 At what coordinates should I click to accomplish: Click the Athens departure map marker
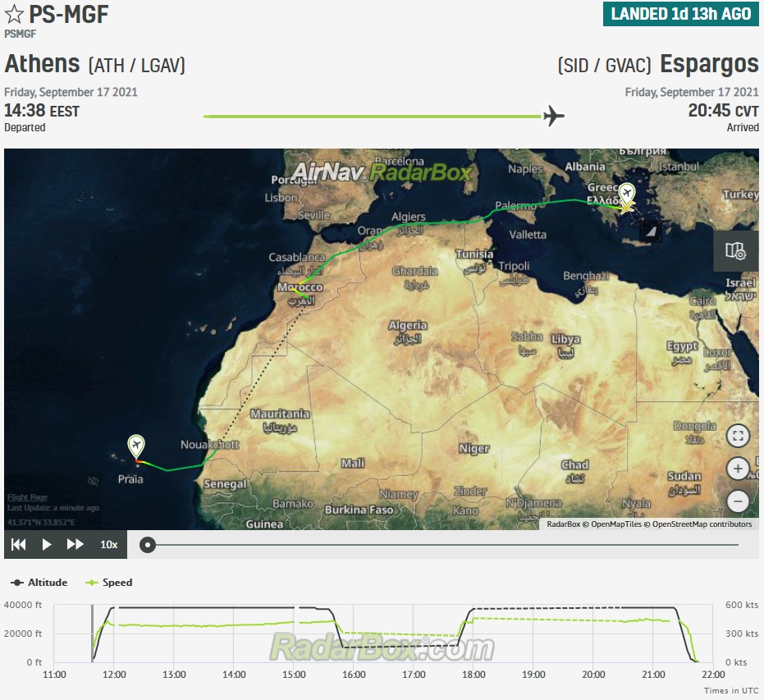point(627,194)
